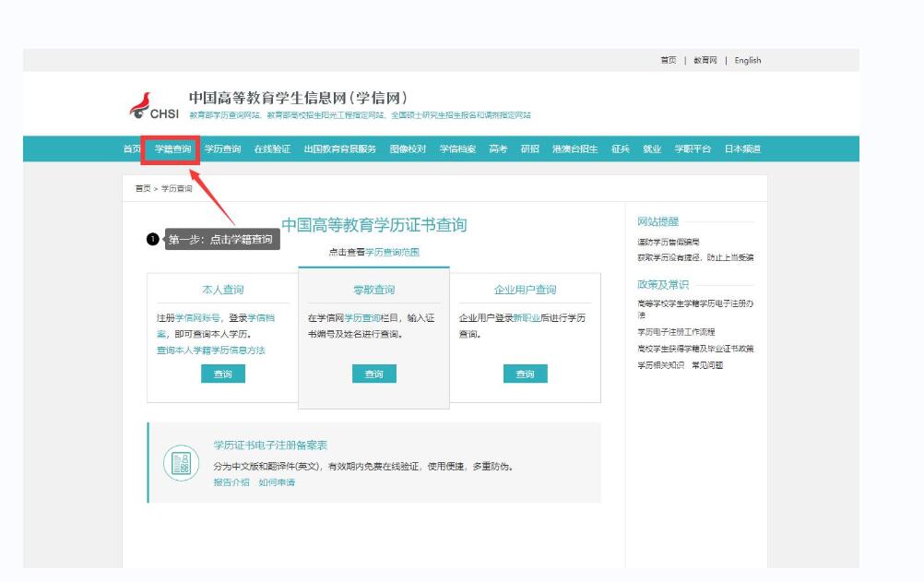Viewport: 924px width, 582px height.
Task: Open 港澳台招生 in the navigation bar
Action: [x=575, y=148]
